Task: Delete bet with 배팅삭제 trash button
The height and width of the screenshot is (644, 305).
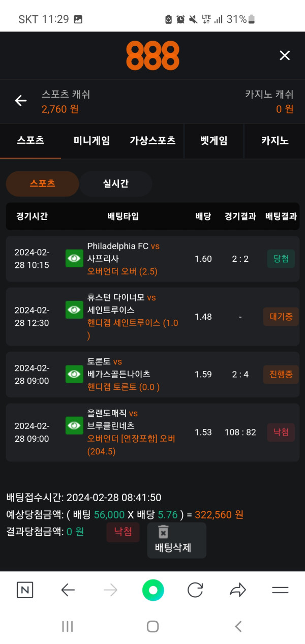Action: pyautogui.click(x=173, y=540)
